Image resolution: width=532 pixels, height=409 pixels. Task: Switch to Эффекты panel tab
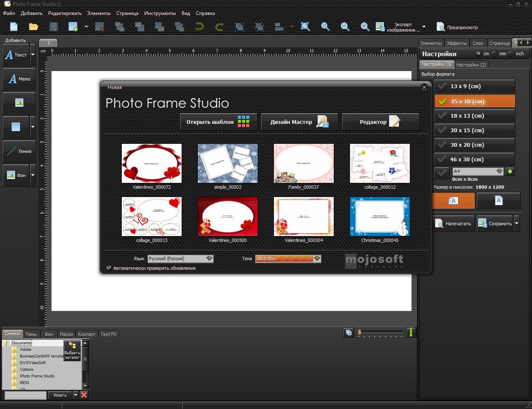457,43
